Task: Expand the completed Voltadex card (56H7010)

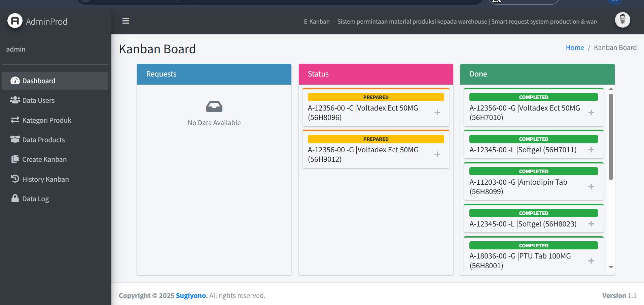Action: click(591, 113)
